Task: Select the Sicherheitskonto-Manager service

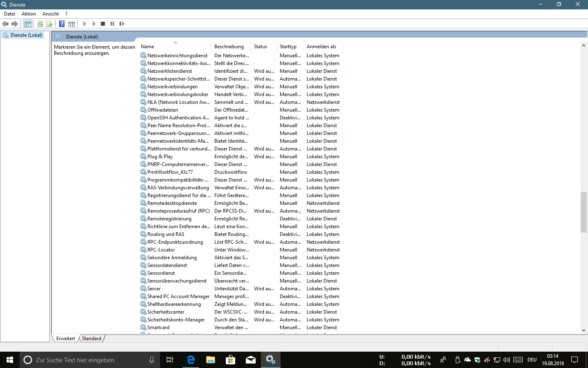Action: 176,320
